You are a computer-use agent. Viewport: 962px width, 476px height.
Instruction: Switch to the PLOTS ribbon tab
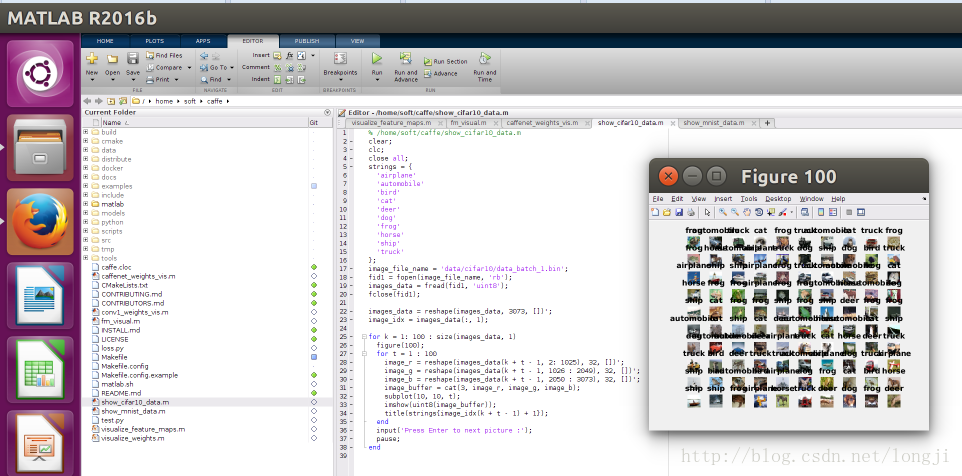[155, 41]
